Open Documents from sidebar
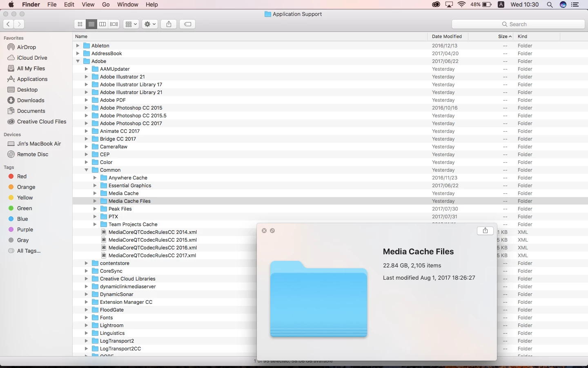The width and height of the screenshot is (588, 368). click(31, 111)
